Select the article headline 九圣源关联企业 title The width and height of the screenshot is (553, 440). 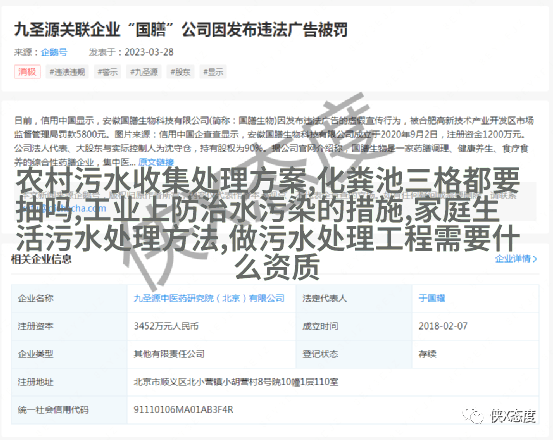[181, 30]
